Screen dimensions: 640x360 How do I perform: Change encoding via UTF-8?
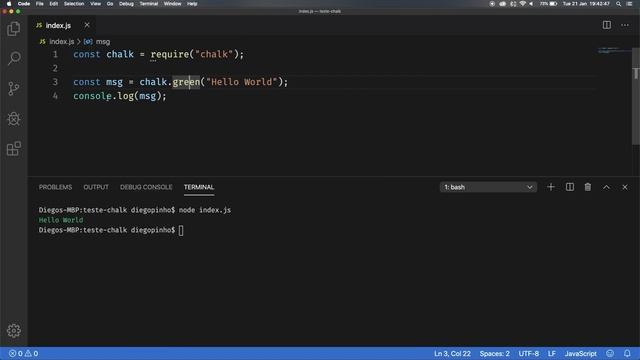529,353
